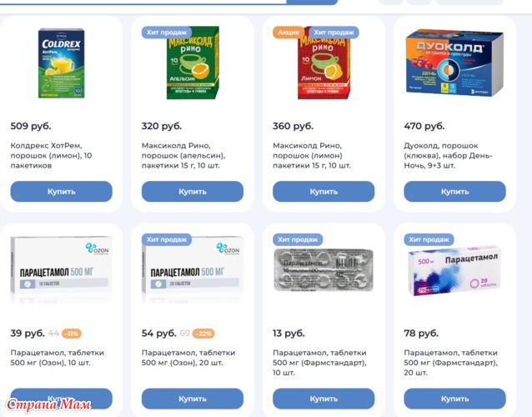Buy Paracetamol Pharmstandard 10 tablets for 13 rub
The width and height of the screenshot is (532, 417).
(324, 399)
